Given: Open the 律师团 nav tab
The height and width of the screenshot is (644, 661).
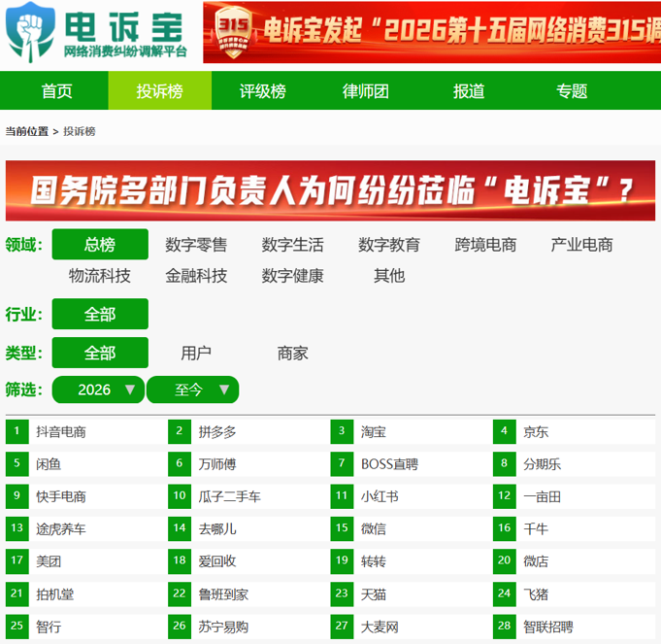Looking at the screenshot, I should tap(366, 90).
